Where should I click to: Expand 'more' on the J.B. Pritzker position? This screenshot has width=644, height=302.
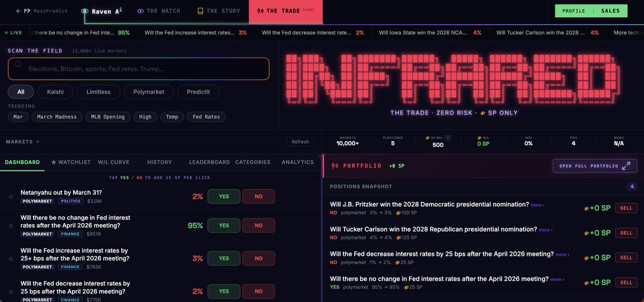[537, 205]
